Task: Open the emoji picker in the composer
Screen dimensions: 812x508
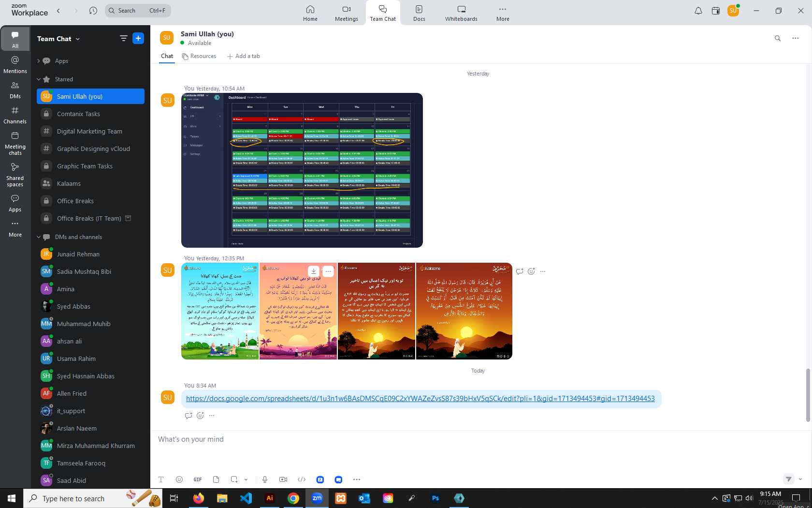Action: pos(179,479)
